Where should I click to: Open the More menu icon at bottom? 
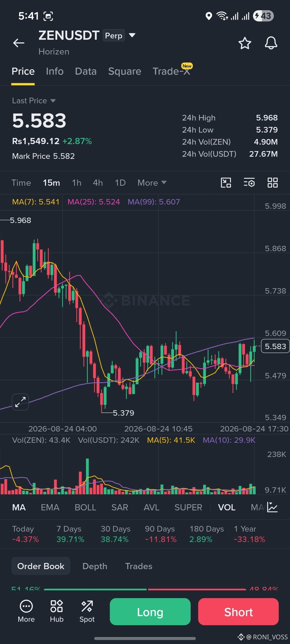[26, 611]
